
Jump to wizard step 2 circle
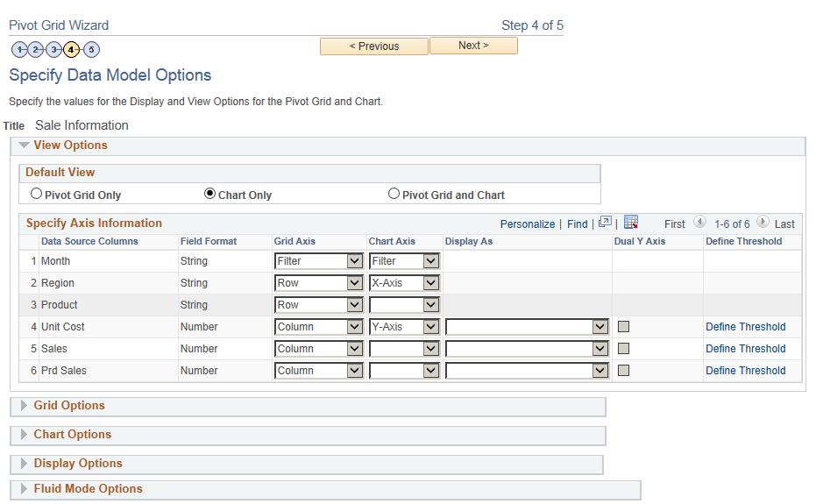(36, 49)
